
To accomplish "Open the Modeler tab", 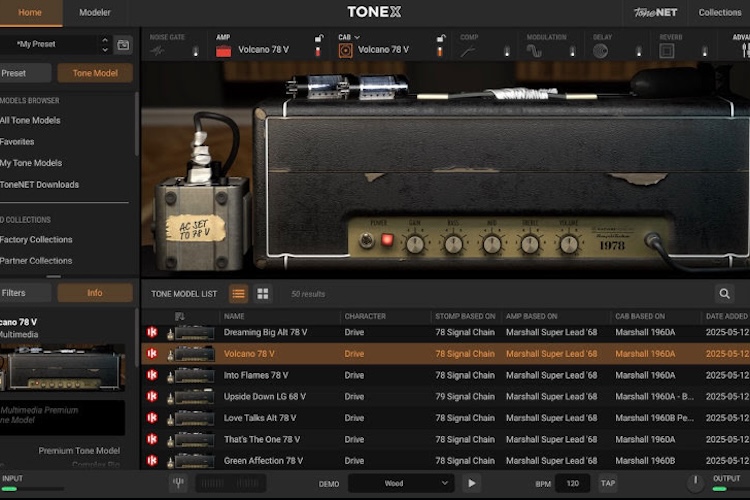I will click(95, 12).
